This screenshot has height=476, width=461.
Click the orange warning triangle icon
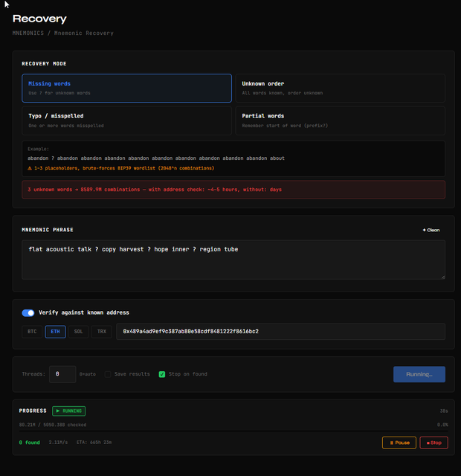pyautogui.click(x=30, y=168)
